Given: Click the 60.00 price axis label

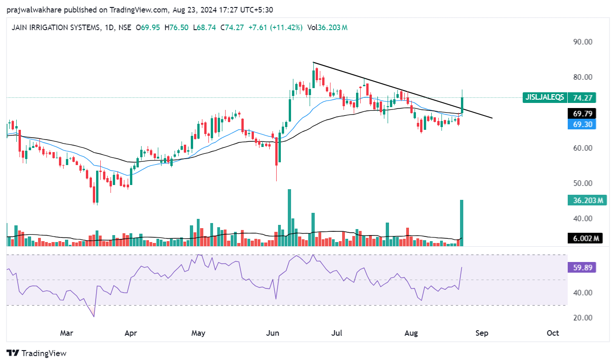Looking at the screenshot, I should pyautogui.click(x=583, y=148).
